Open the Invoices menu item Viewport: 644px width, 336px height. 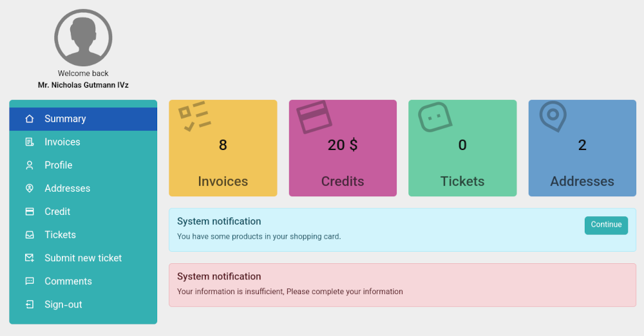[83, 142]
